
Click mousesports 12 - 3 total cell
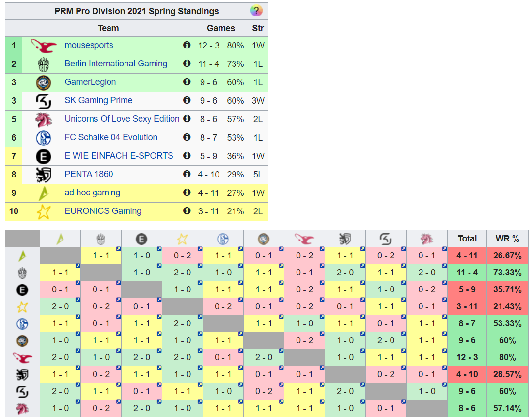467,357
